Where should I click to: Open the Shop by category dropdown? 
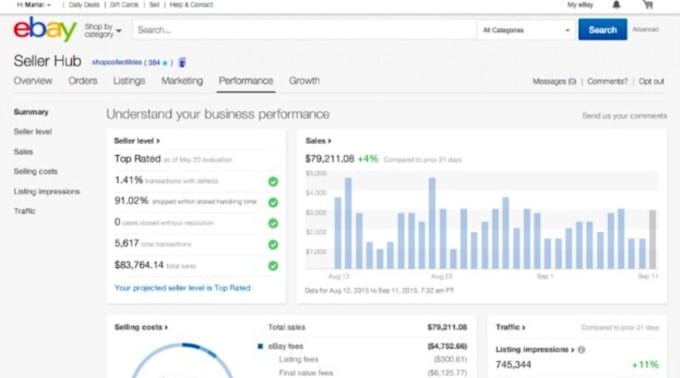[x=103, y=30]
